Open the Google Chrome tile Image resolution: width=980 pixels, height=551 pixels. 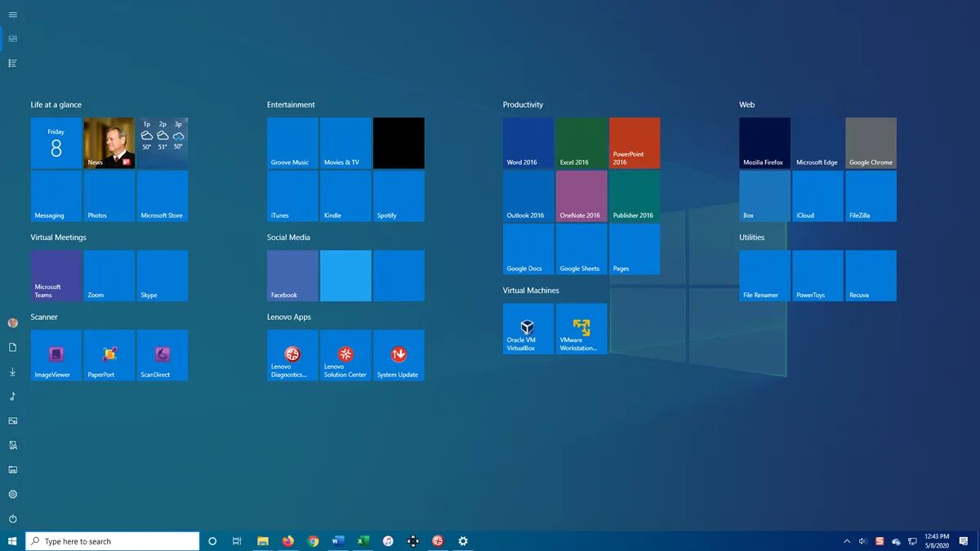[871, 143]
